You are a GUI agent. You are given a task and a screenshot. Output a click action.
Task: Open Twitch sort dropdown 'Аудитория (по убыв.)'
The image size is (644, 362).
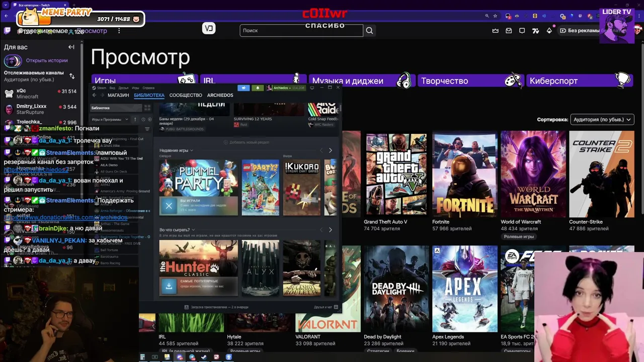coord(602,120)
